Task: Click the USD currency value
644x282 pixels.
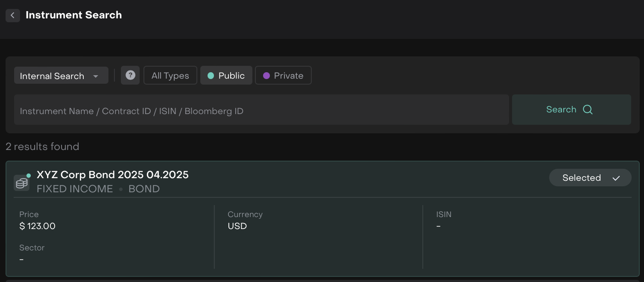Action: (237, 226)
